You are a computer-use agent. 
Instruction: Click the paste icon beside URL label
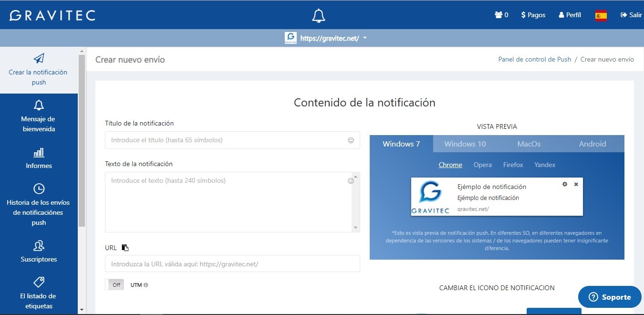click(125, 248)
